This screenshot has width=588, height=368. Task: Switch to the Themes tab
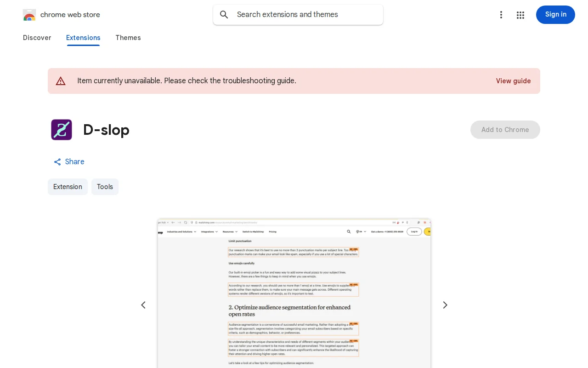click(128, 38)
